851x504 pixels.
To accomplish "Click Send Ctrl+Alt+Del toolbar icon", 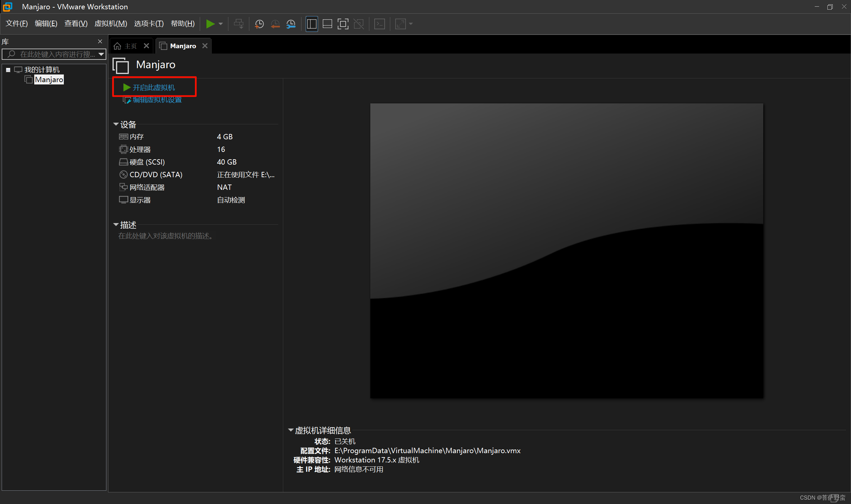I will pyautogui.click(x=239, y=24).
